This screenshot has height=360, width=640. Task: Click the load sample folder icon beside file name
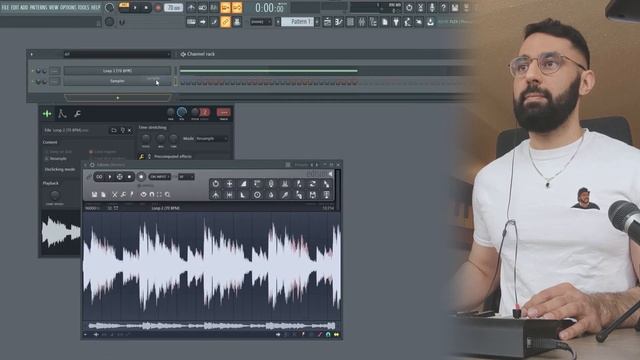tap(114, 131)
